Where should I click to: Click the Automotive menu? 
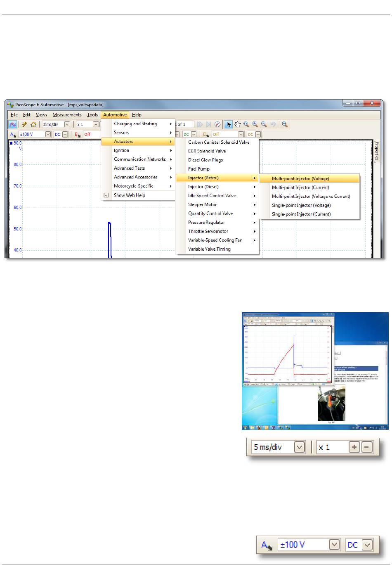point(115,115)
